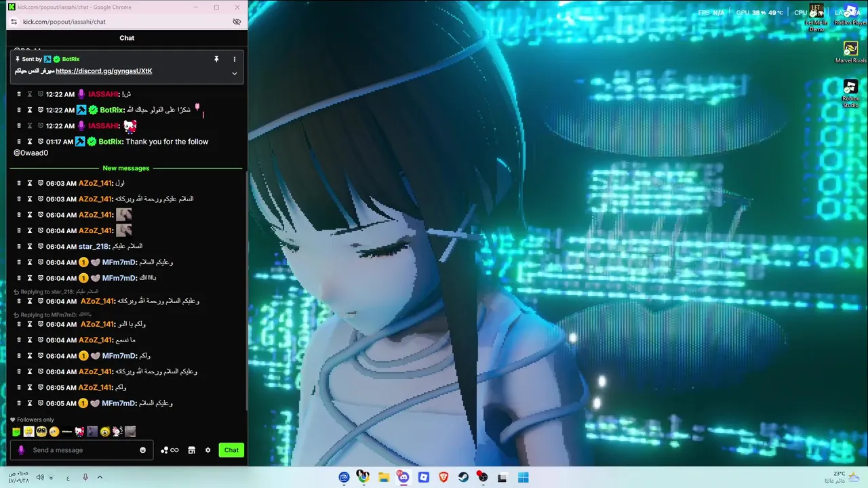Delete the 06:03 AM AZoZ_141 'اول' message
The image size is (868, 488).
pyautogui.click(x=19, y=183)
